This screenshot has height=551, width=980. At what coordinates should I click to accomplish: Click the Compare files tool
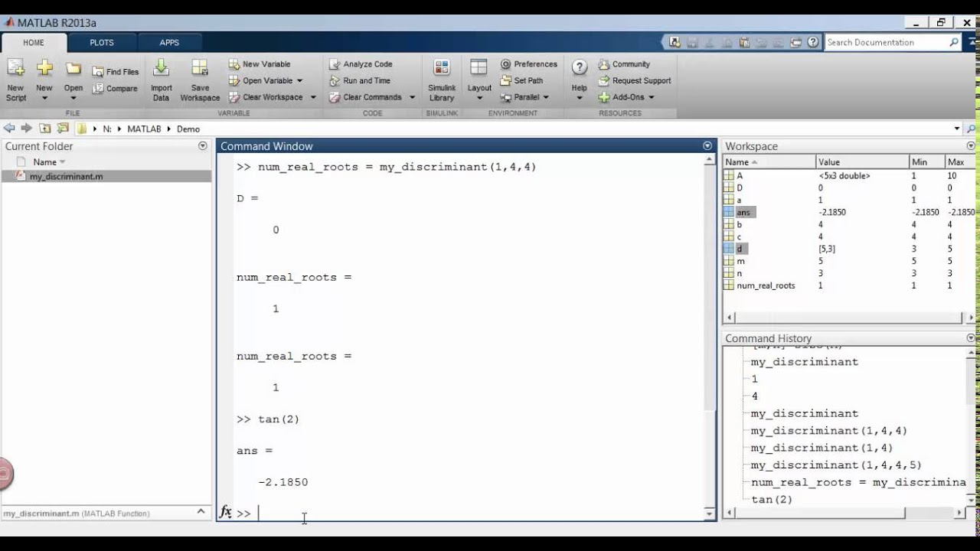click(115, 89)
